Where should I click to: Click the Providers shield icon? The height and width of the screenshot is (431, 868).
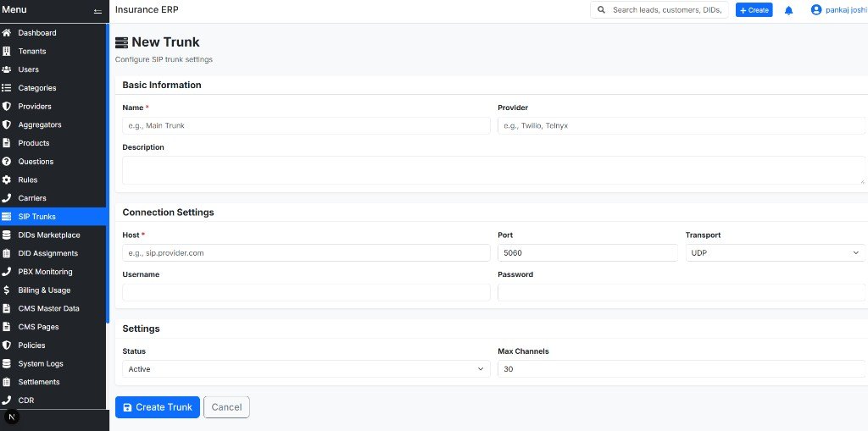[7, 106]
